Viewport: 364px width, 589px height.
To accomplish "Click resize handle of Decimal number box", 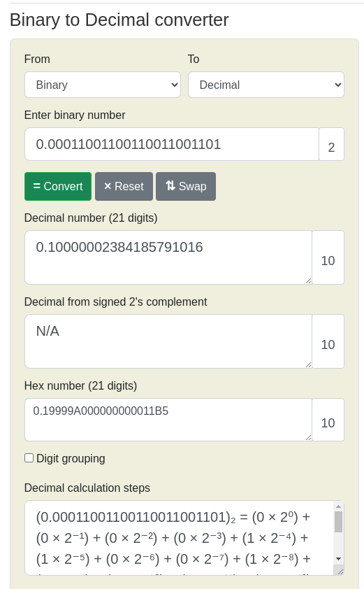I will coord(309,281).
